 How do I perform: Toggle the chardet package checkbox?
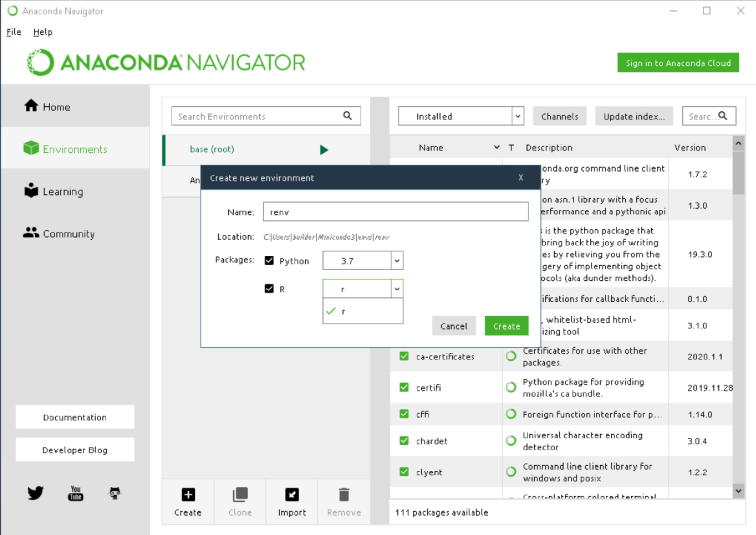pyautogui.click(x=404, y=440)
